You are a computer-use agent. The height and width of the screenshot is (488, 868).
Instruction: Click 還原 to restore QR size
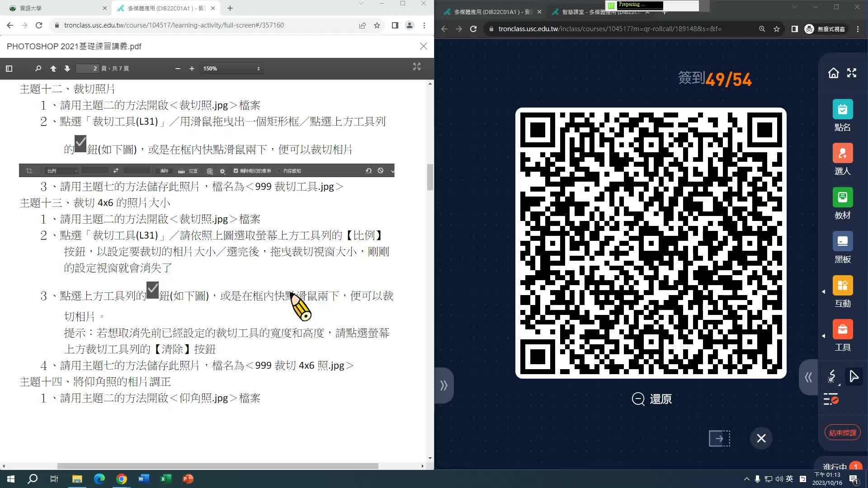651,399
